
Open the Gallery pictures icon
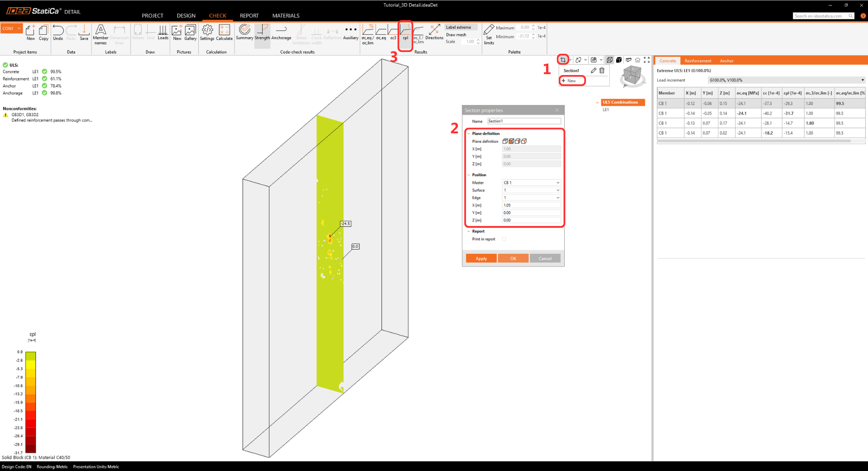point(190,33)
